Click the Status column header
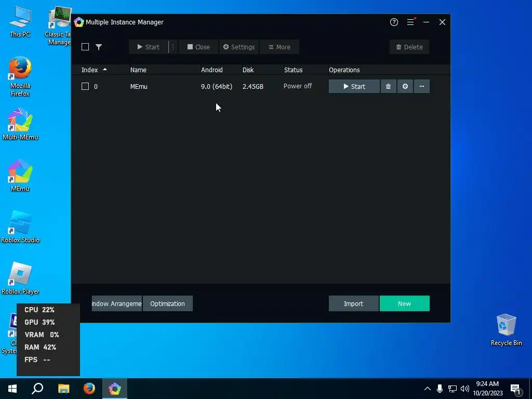The image size is (532, 399). pos(293,70)
